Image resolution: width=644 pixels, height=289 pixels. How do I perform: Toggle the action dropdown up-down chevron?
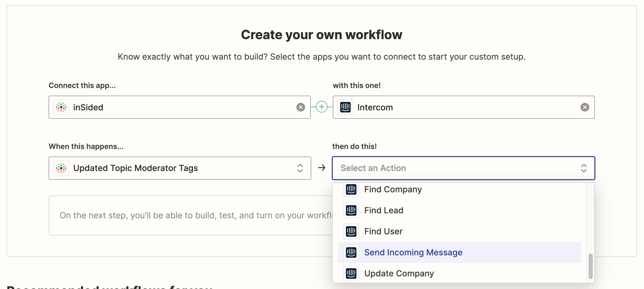(584, 168)
